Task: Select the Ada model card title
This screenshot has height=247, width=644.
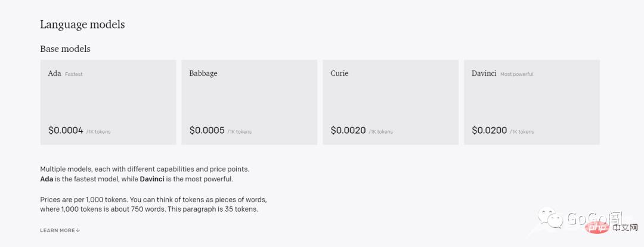Action: pos(54,73)
